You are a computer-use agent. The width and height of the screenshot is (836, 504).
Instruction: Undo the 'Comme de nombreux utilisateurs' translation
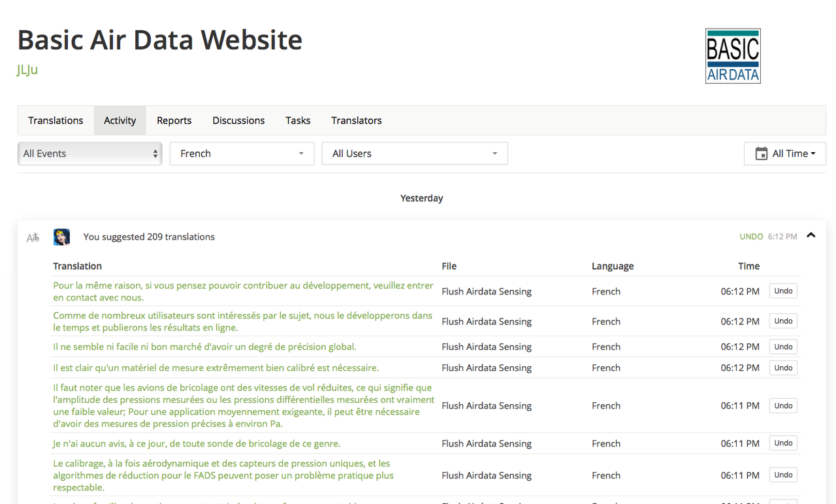[783, 321]
